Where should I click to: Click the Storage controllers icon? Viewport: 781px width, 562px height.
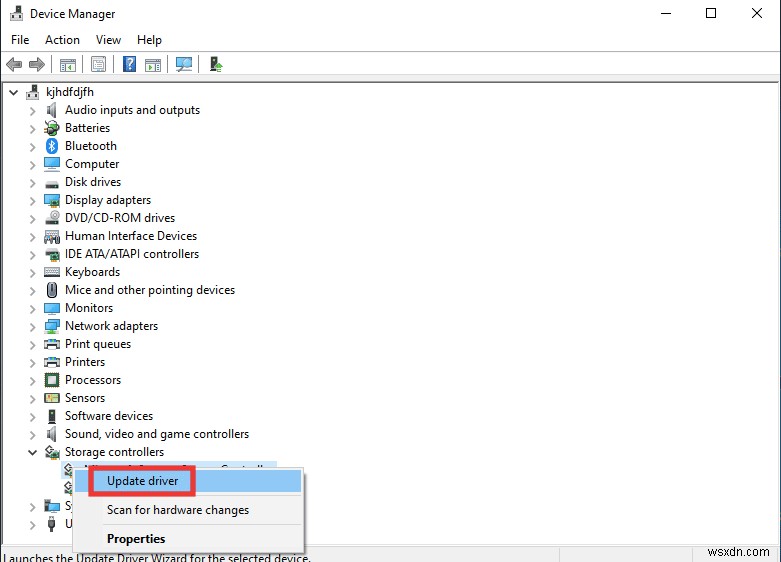tap(52, 452)
